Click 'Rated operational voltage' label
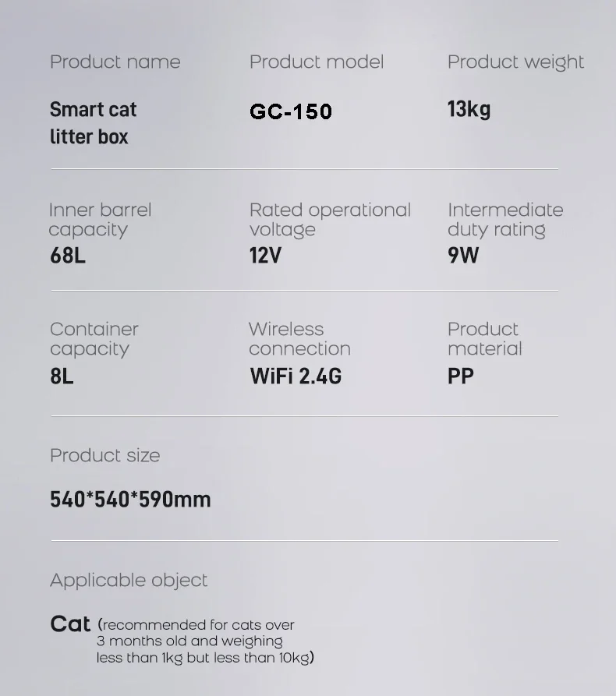Screen dimensions: 616x696 click(x=330, y=220)
